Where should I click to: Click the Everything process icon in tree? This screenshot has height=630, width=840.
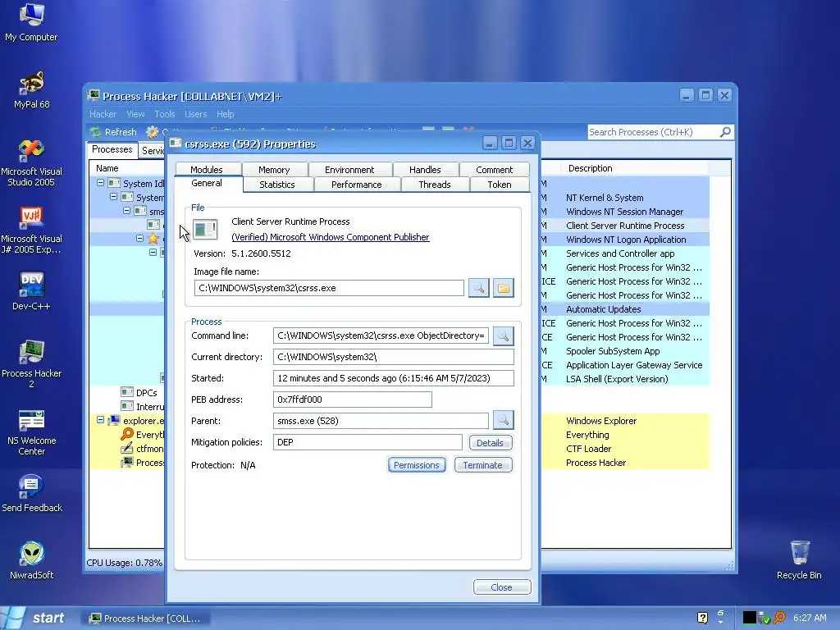coord(127,435)
